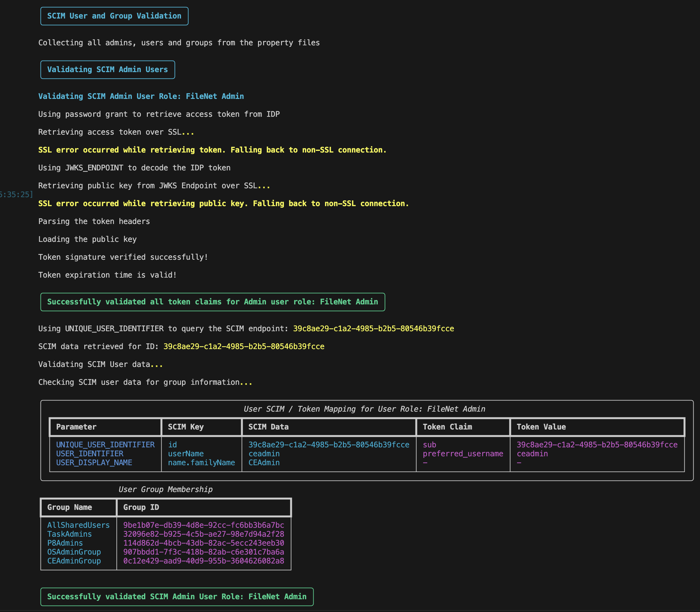Click group ID starting with 907bbdd1

204,552
